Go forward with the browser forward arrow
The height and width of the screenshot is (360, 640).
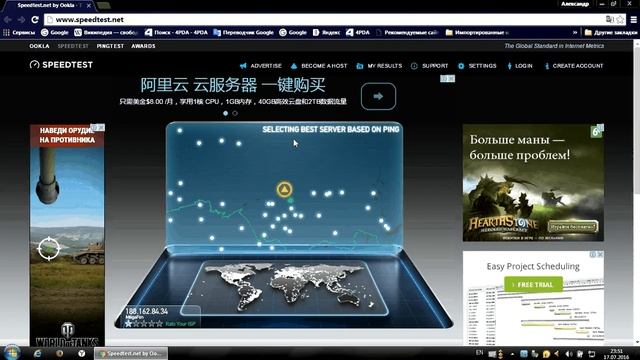coord(21,19)
